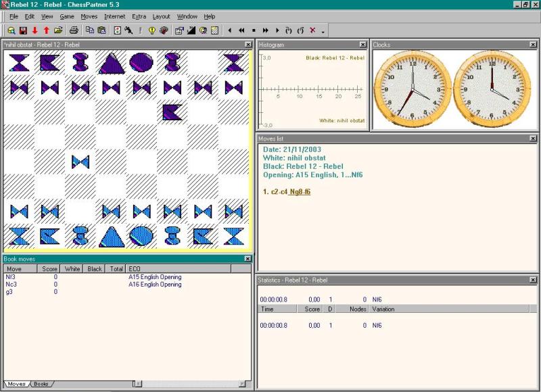
Task: Click the red X toolbar icon
Action: 312,30
